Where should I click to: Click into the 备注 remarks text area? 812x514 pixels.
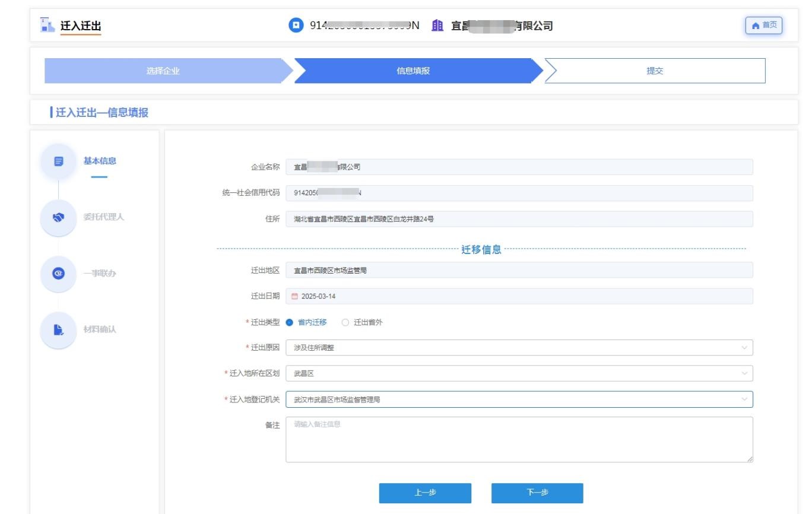click(x=519, y=439)
